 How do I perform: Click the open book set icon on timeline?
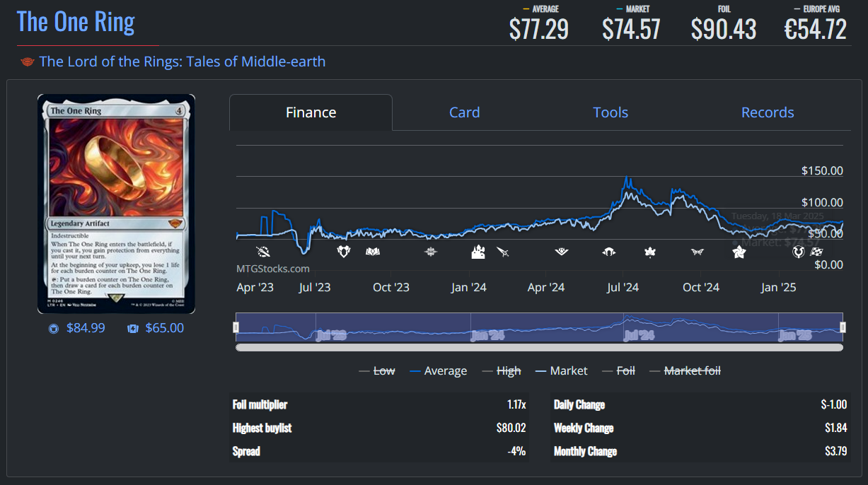click(x=373, y=251)
